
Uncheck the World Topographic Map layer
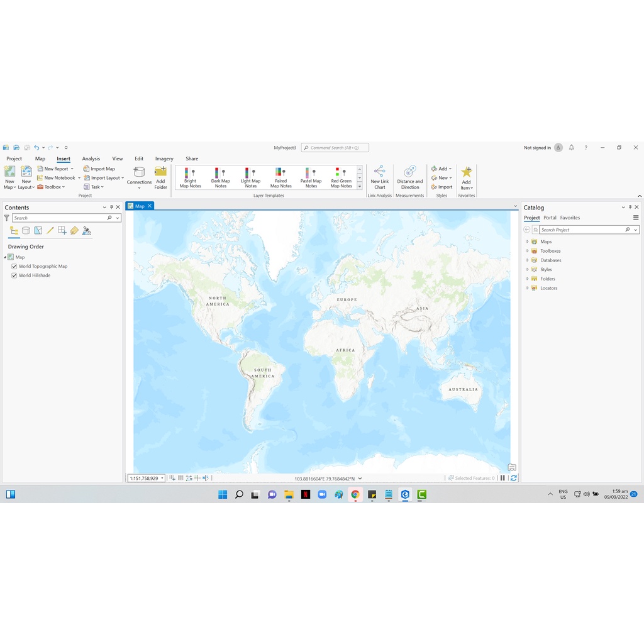(x=14, y=266)
